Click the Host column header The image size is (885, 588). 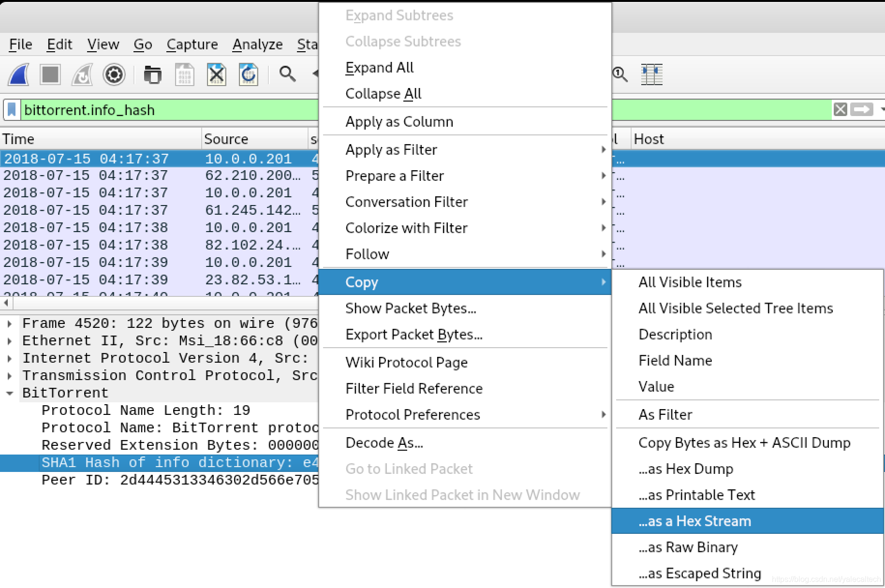(758, 139)
